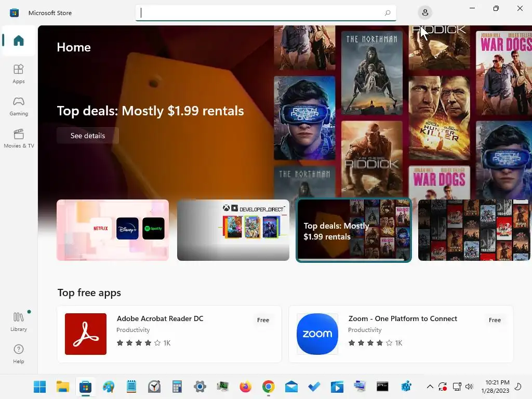Open the Help section
Image resolution: width=532 pixels, height=399 pixels.
pyautogui.click(x=19, y=353)
